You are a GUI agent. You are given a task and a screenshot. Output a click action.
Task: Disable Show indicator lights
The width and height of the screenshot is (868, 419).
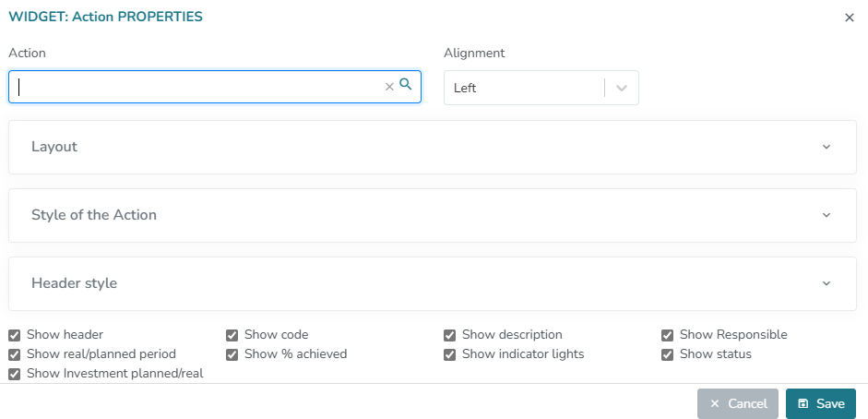(x=450, y=354)
